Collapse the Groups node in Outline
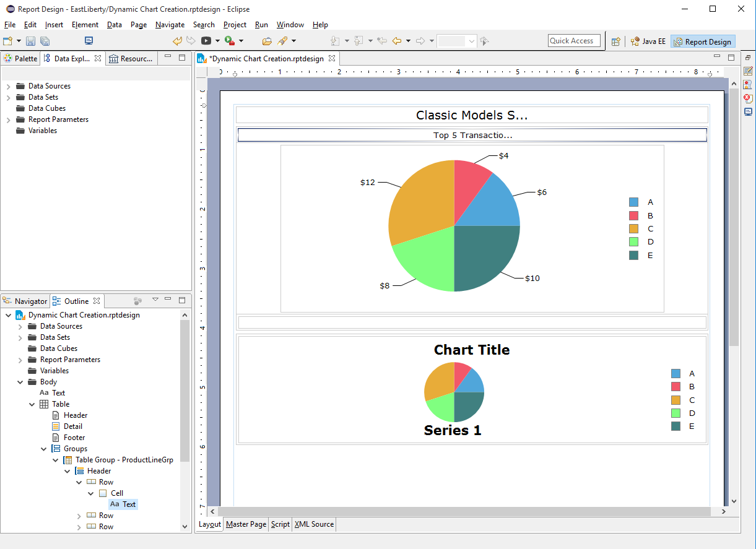 [x=44, y=449]
